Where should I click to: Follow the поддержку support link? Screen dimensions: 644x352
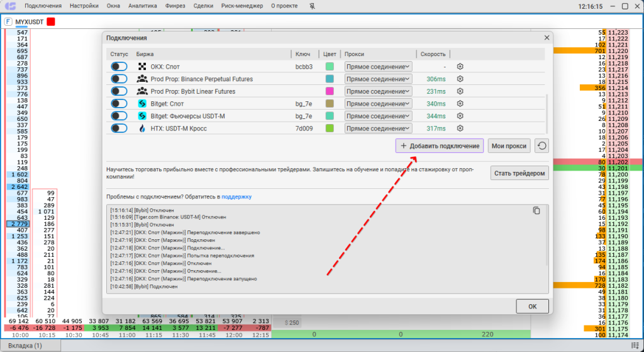pyautogui.click(x=236, y=197)
